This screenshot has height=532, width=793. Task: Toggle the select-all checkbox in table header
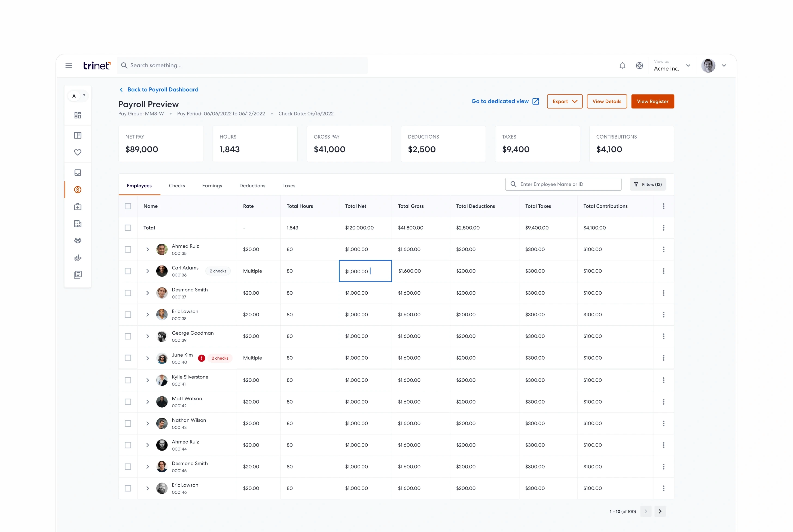128,206
